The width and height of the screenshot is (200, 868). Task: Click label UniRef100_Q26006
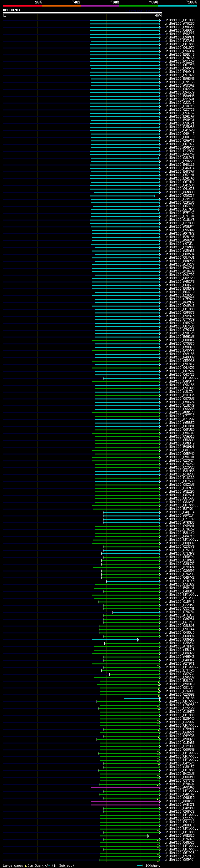click(179, 691)
